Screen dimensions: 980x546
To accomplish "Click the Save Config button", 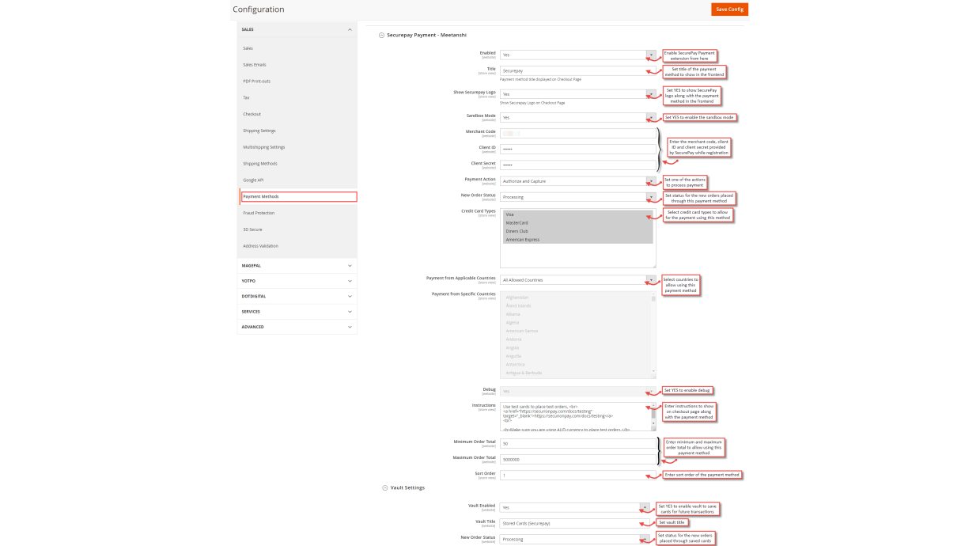I will pos(729,9).
